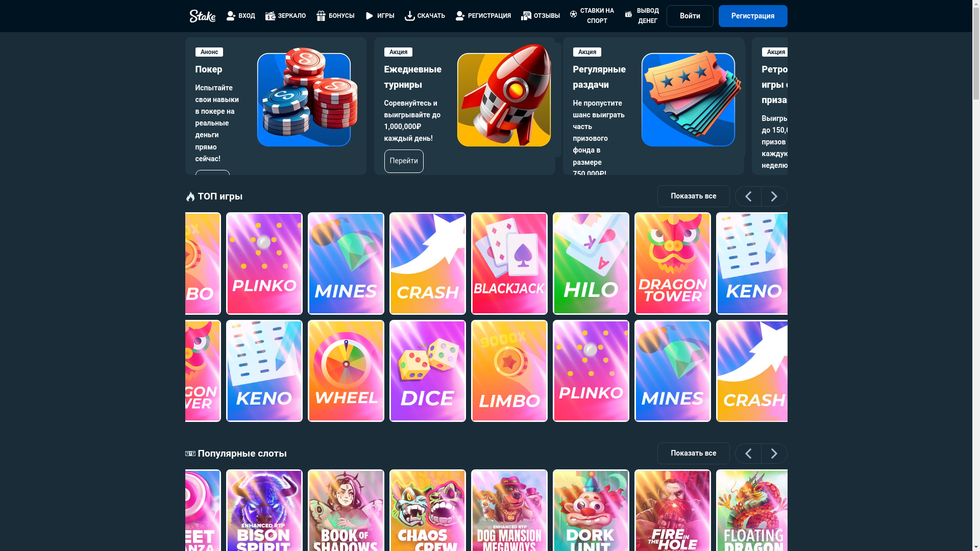Click the Покер banner heading
This screenshot has width=980, height=551.
(209, 69)
